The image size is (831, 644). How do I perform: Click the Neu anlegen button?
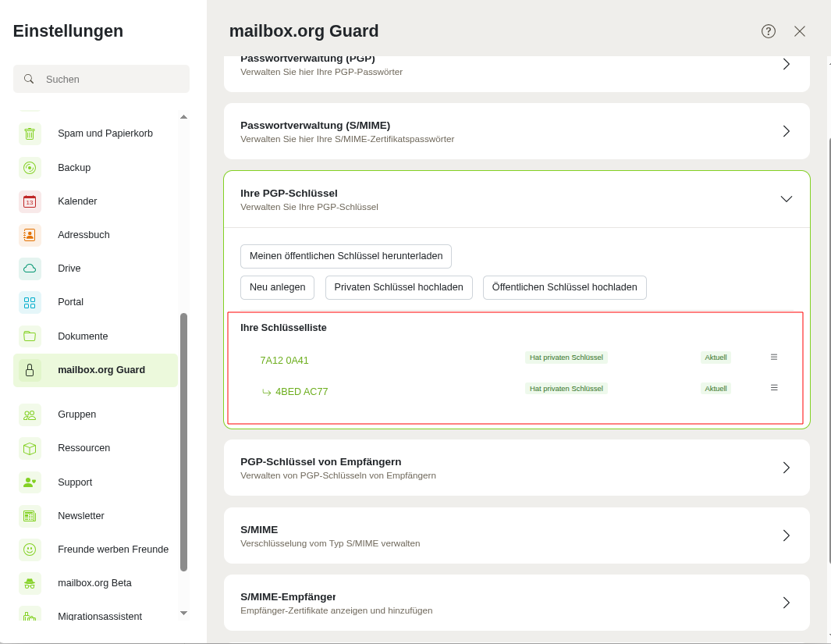click(x=277, y=287)
